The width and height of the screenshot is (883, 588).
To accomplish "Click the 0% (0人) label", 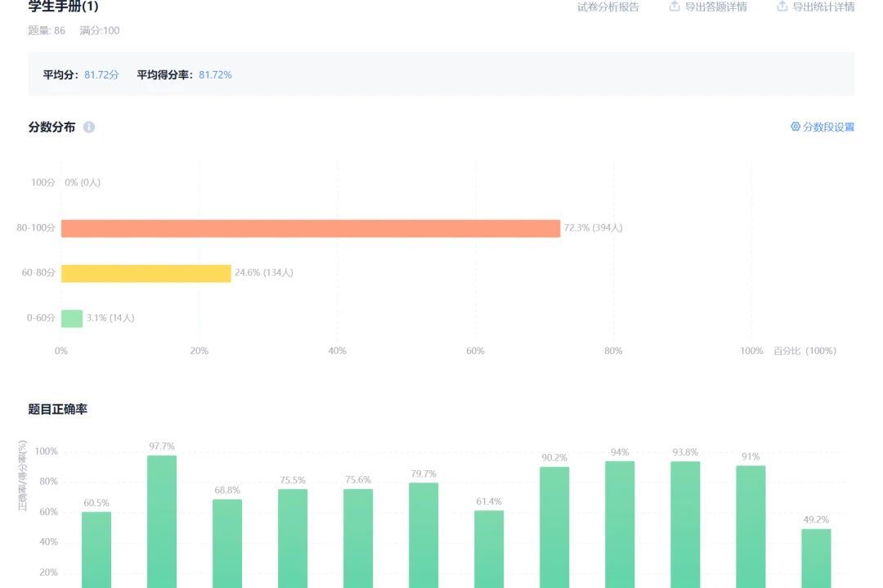I will pos(83,182).
